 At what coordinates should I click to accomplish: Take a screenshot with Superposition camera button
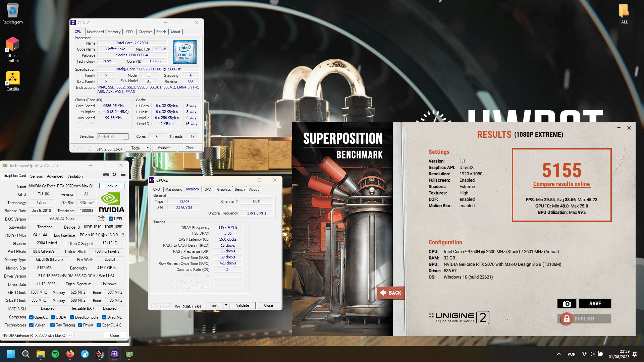pyautogui.click(x=567, y=304)
